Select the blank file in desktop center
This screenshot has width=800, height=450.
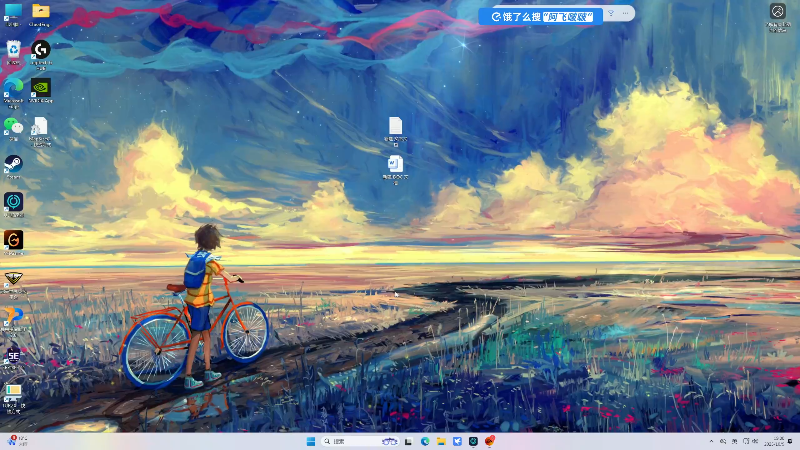pos(395,131)
